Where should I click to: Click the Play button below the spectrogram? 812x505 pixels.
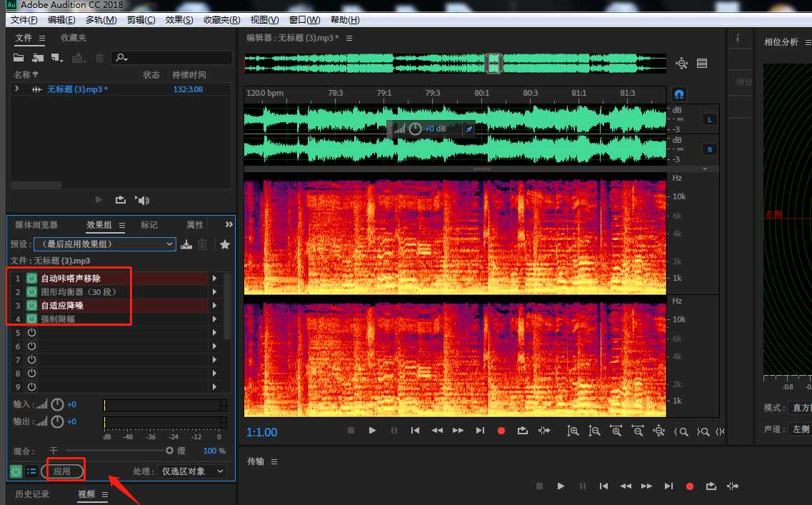pyautogui.click(x=372, y=431)
